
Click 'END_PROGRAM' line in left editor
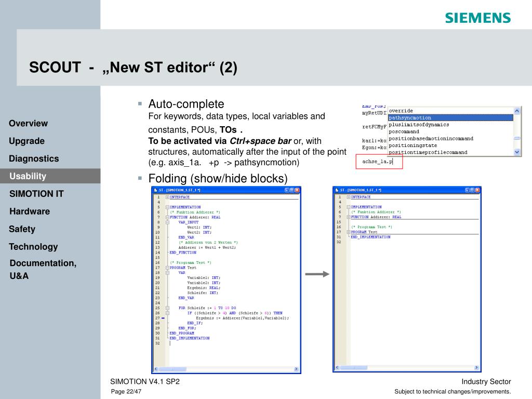tap(182, 333)
